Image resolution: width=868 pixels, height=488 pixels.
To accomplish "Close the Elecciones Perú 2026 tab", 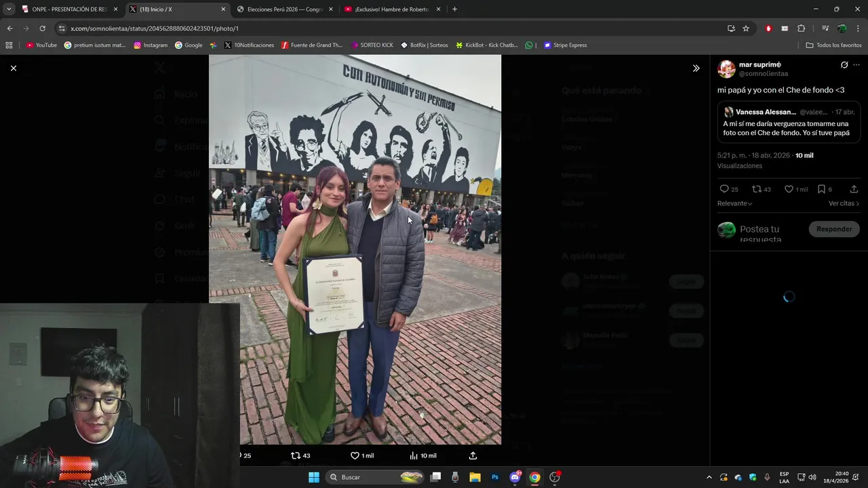I will 331,9.
